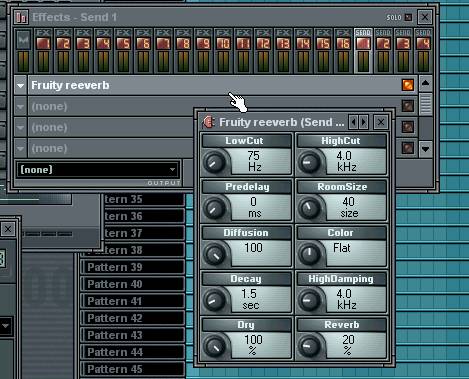Select FX track 4
Image resolution: width=469 pixels, height=379 pixels.
point(103,51)
